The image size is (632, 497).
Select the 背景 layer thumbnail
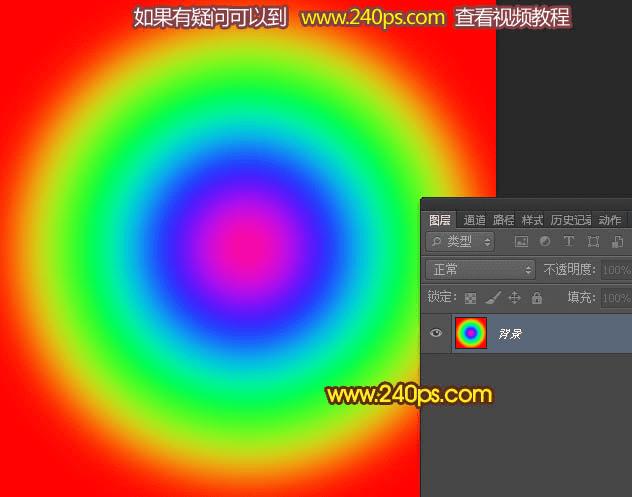pos(471,333)
